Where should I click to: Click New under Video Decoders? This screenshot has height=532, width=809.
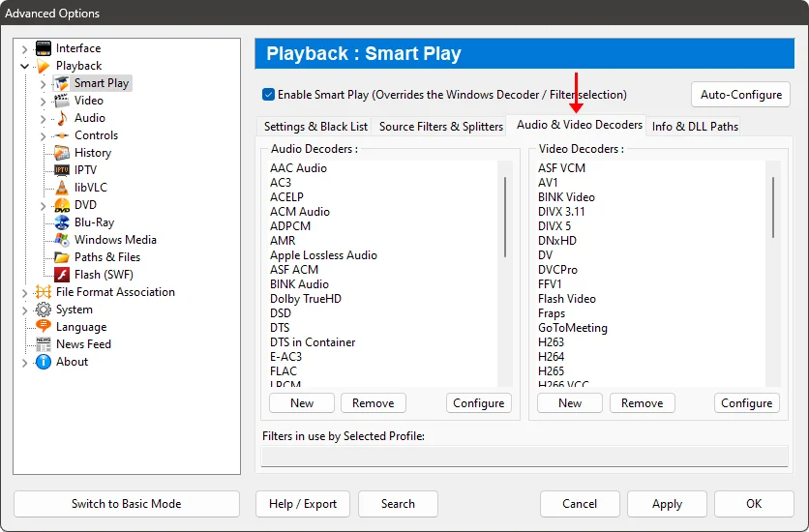pos(570,403)
